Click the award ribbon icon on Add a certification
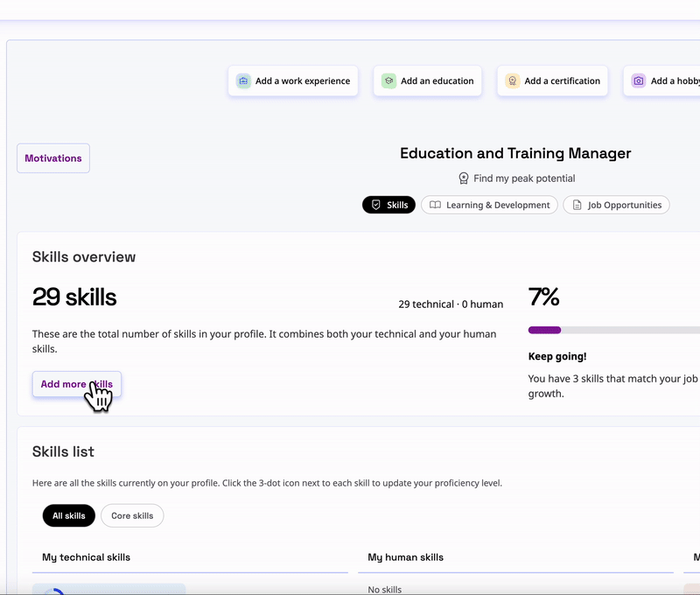 click(513, 81)
